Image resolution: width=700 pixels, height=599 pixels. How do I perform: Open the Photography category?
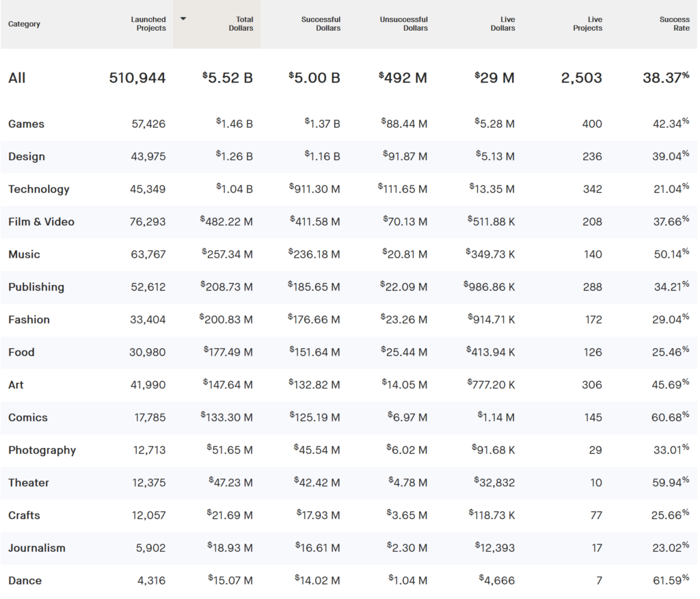point(42,450)
